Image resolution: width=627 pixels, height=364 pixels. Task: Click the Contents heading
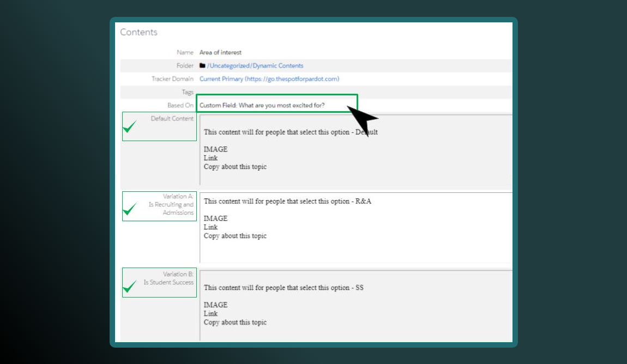coord(138,32)
